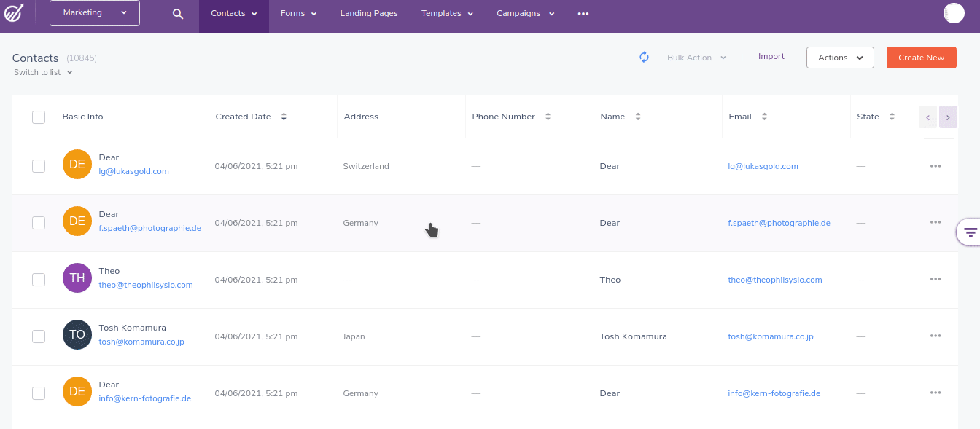Click the TO avatar for Tosh Komamura

click(77, 335)
